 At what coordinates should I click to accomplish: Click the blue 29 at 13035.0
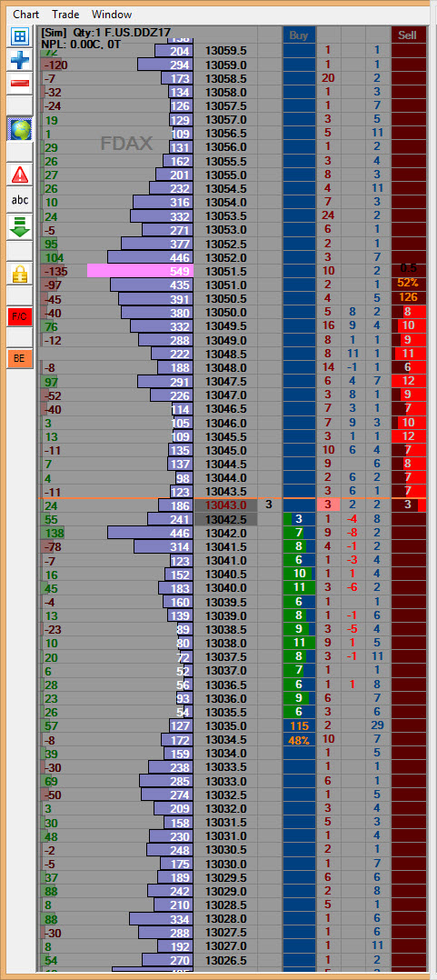(377, 726)
